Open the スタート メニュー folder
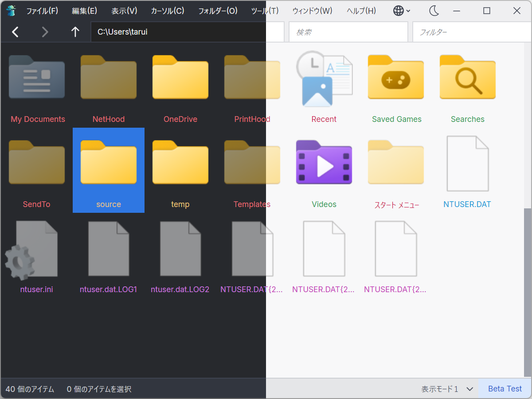 pos(395,162)
